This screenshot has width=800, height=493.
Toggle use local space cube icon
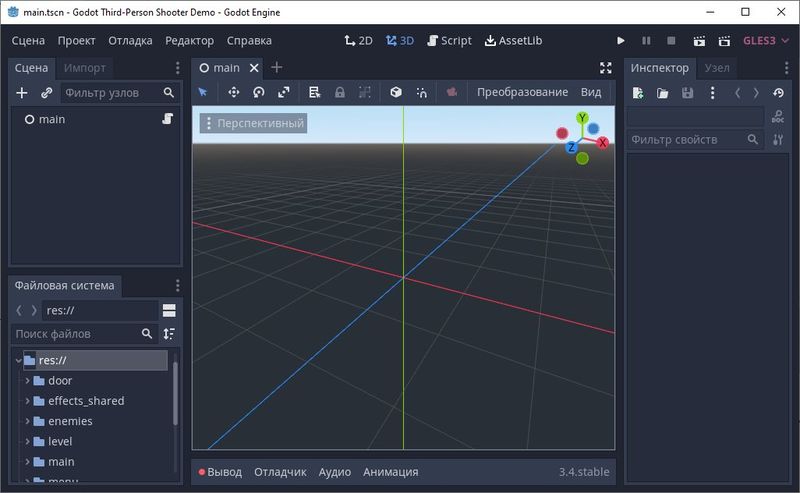tap(395, 92)
